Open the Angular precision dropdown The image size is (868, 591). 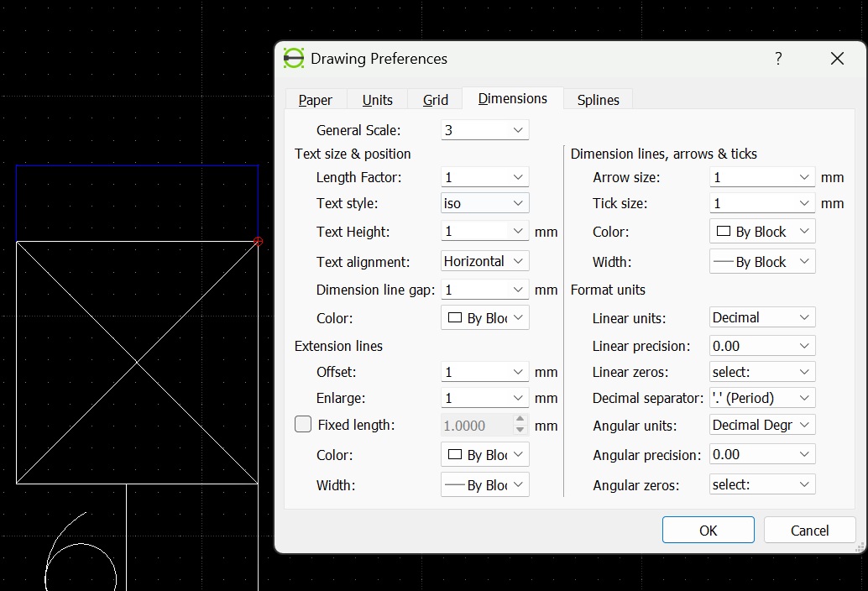[x=761, y=454]
